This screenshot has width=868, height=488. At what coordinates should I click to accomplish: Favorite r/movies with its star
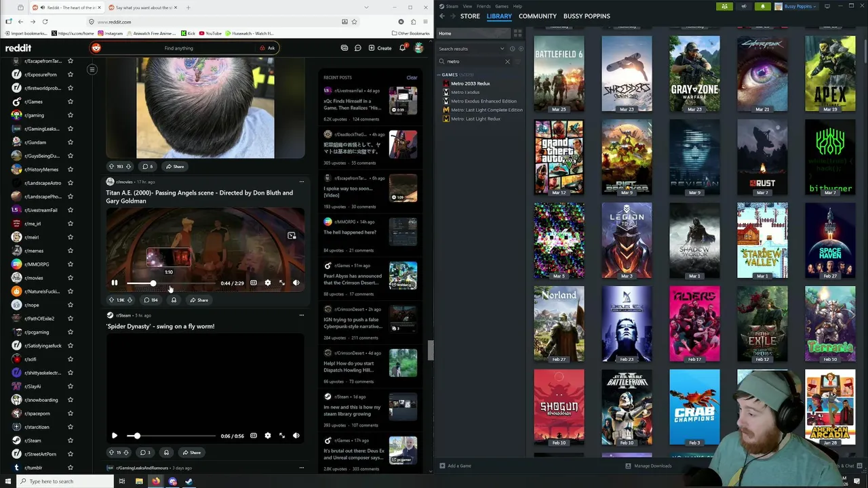[70, 278]
